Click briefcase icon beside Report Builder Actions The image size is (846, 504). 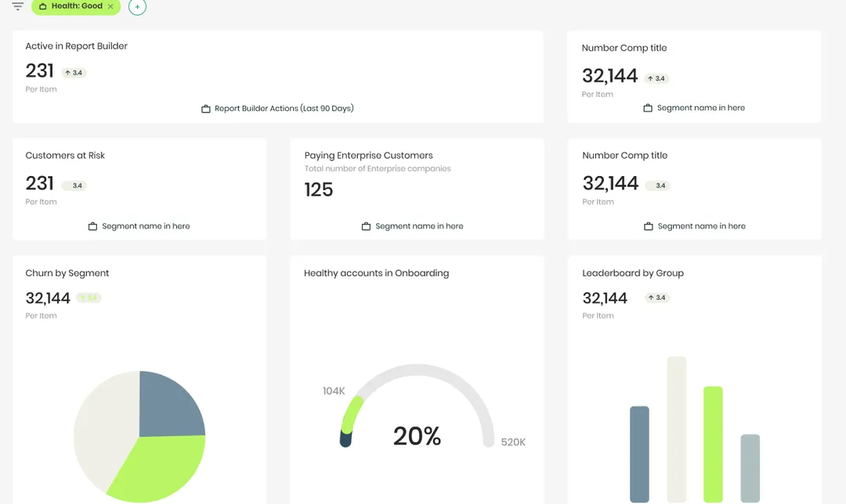(x=205, y=109)
